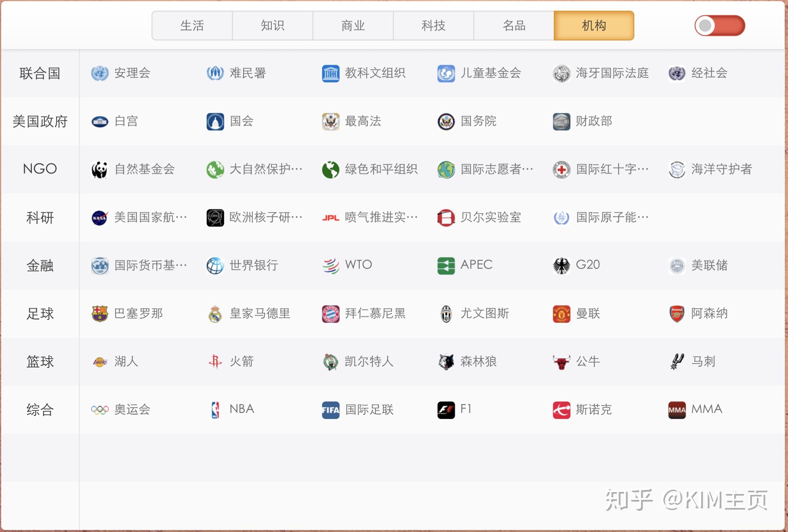This screenshot has height=532, width=788.
Task: Go to the 名品 tab
Action: point(514,25)
